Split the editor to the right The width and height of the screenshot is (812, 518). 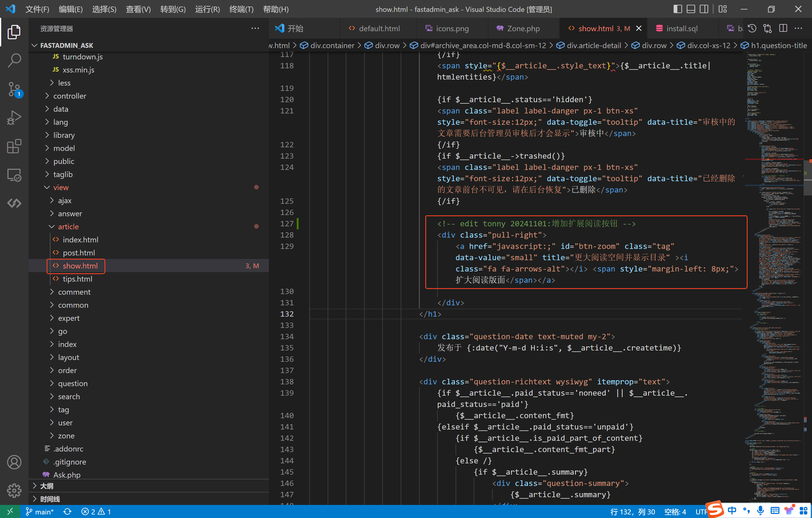point(783,28)
